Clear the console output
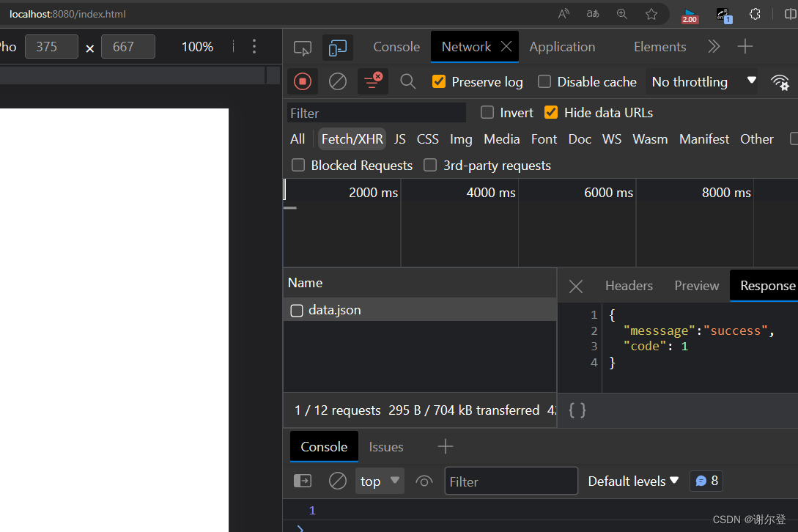798x532 pixels. [x=337, y=481]
